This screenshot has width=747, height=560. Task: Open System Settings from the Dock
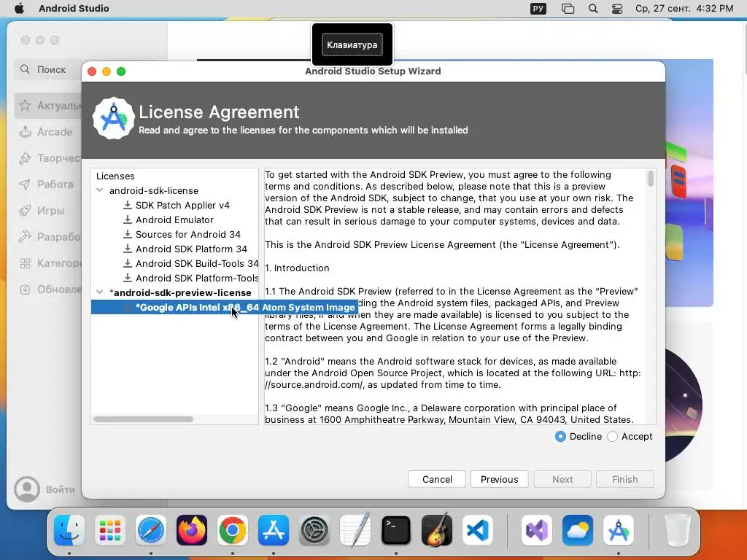pos(314,530)
